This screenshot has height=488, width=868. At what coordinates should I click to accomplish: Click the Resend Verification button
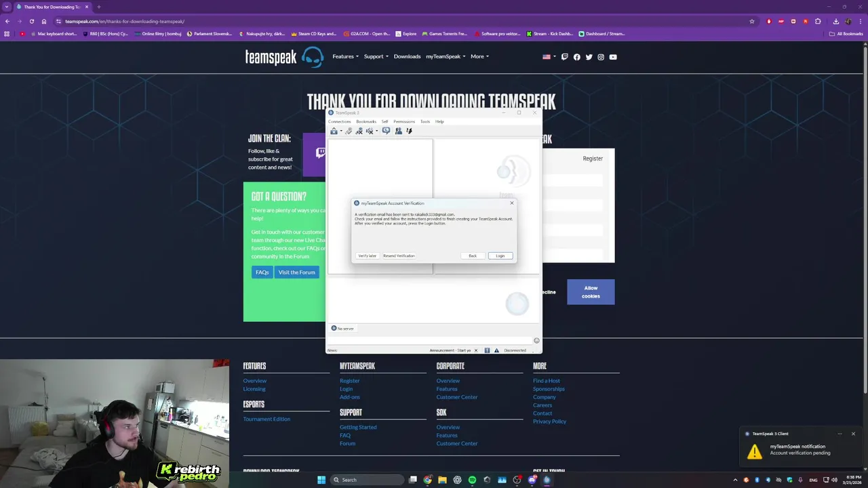coord(399,256)
